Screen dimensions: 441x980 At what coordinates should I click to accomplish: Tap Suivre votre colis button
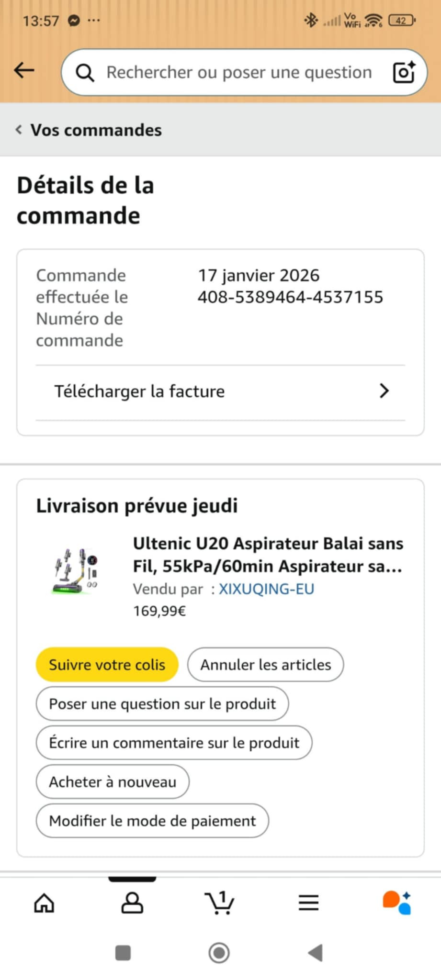107,665
